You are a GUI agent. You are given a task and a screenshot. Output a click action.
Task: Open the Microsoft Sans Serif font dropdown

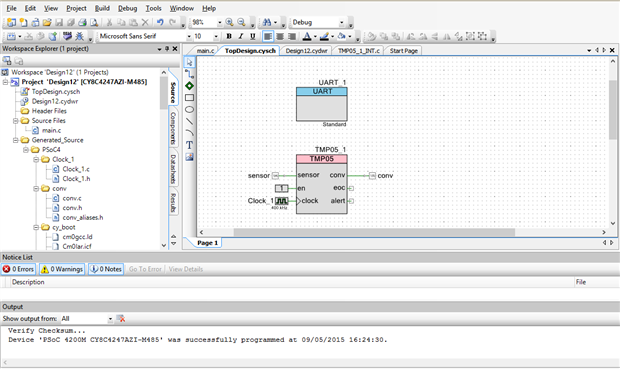(x=189, y=36)
